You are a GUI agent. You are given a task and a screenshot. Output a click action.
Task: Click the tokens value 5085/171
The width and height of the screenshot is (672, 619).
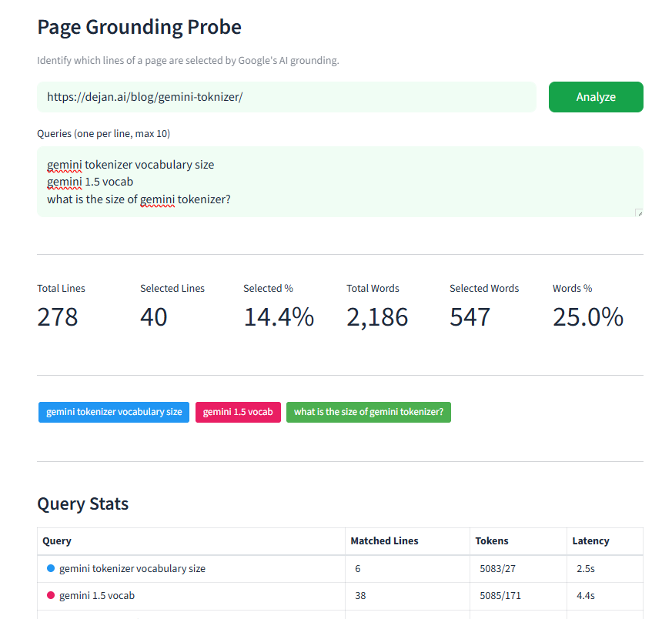[500, 596]
